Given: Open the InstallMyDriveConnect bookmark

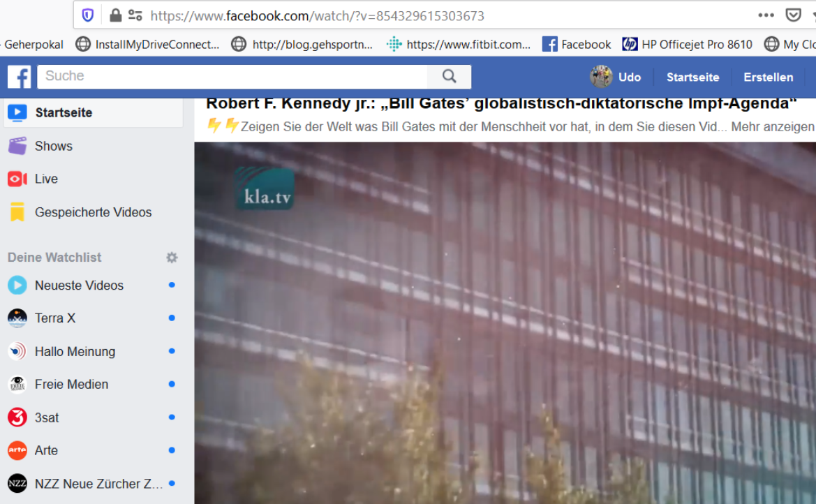Looking at the screenshot, I should coord(147,44).
